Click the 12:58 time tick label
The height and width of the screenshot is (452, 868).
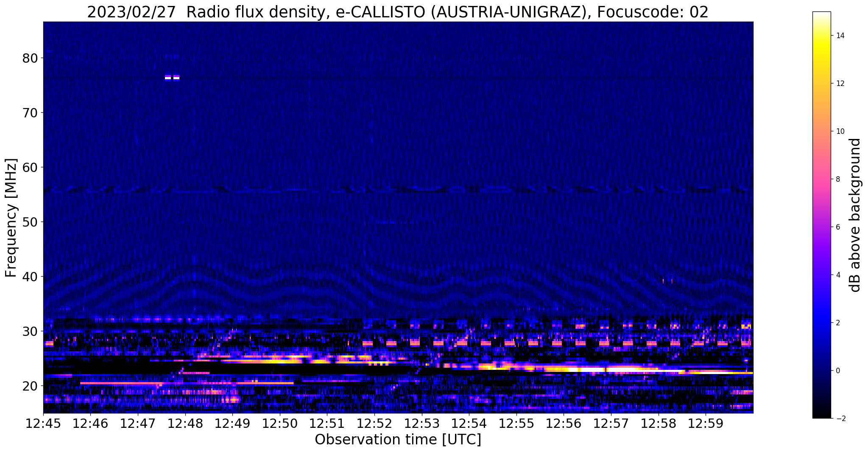659,423
